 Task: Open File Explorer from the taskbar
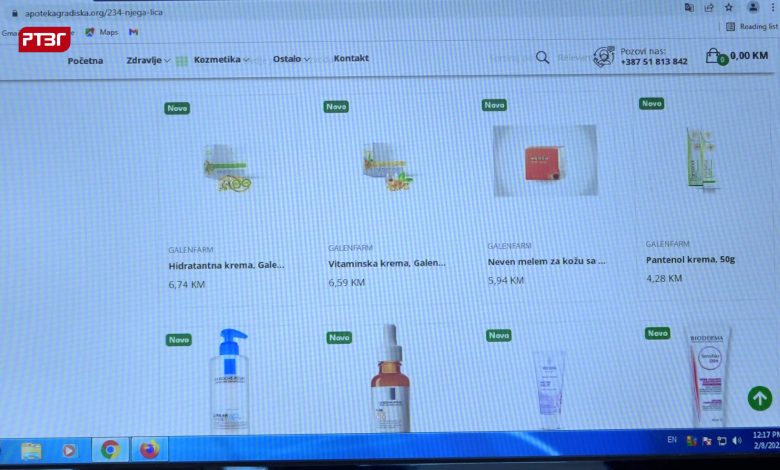(x=31, y=451)
